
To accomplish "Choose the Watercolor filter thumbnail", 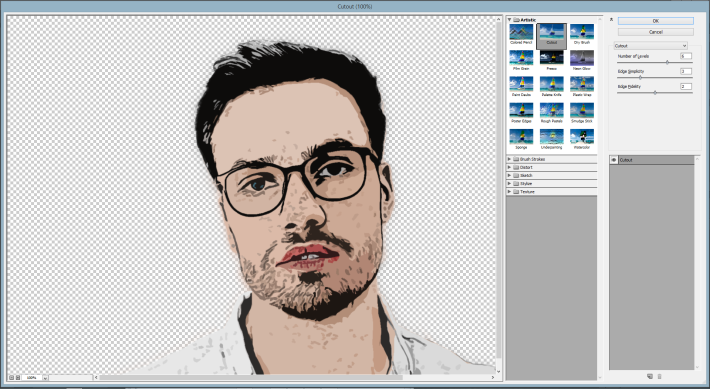I will (x=582, y=139).
